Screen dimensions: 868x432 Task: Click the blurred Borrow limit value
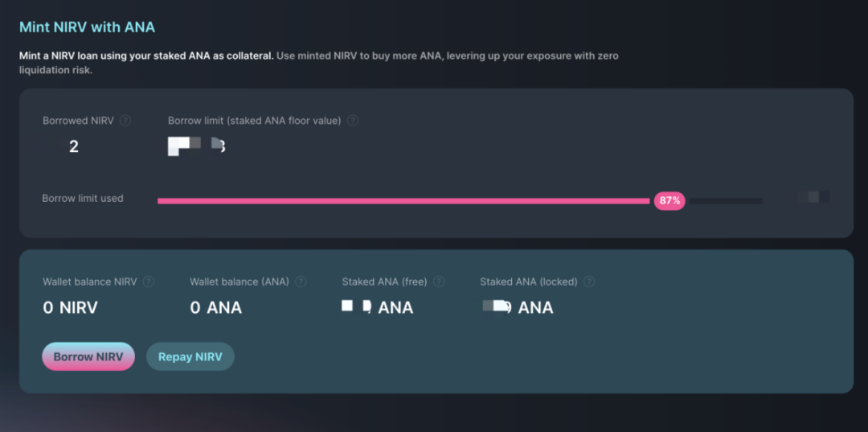tap(196, 146)
